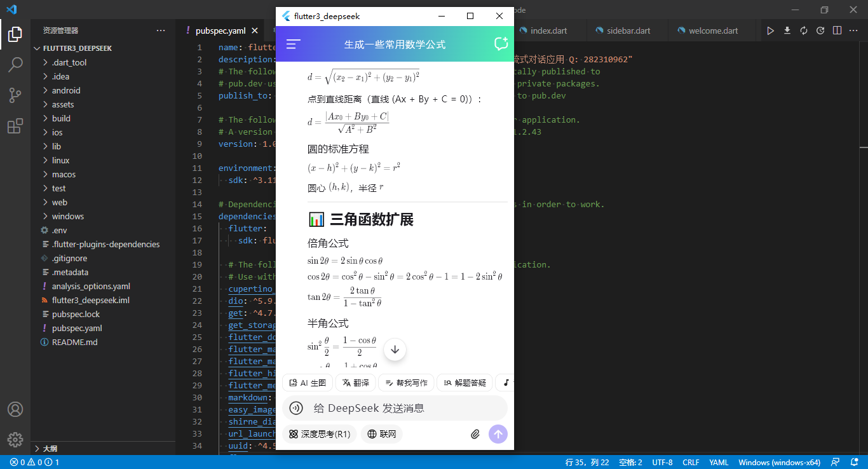This screenshot has height=469, width=868.
Task: Send the message with the arrow button
Action: [x=498, y=433]
